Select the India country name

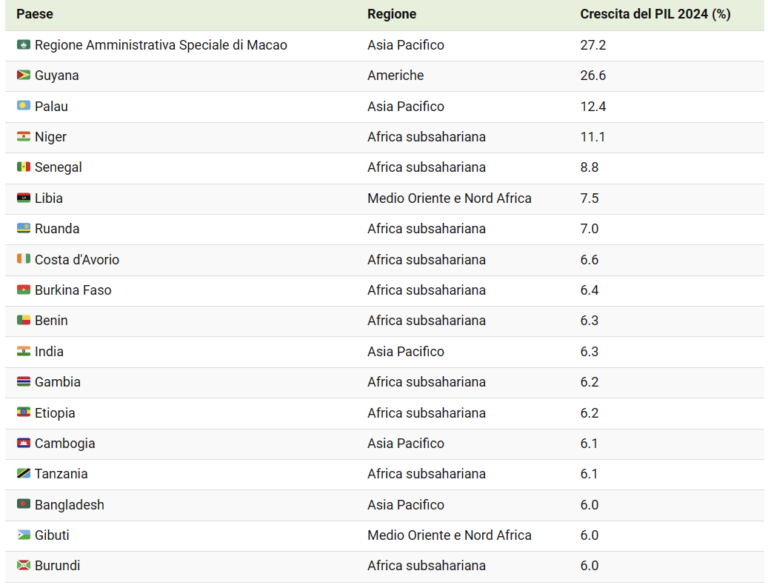pyautogui.click(x=49, y=351)
